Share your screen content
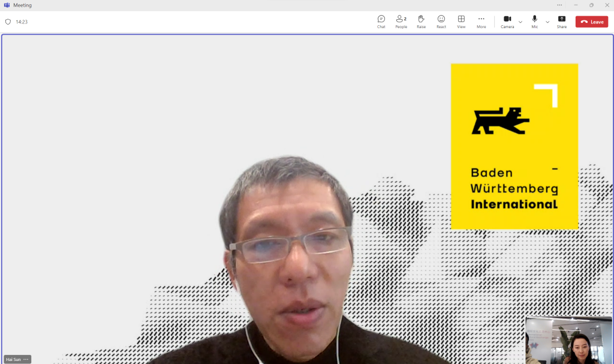This screenshot has width=614, height=364. (561, 22)
